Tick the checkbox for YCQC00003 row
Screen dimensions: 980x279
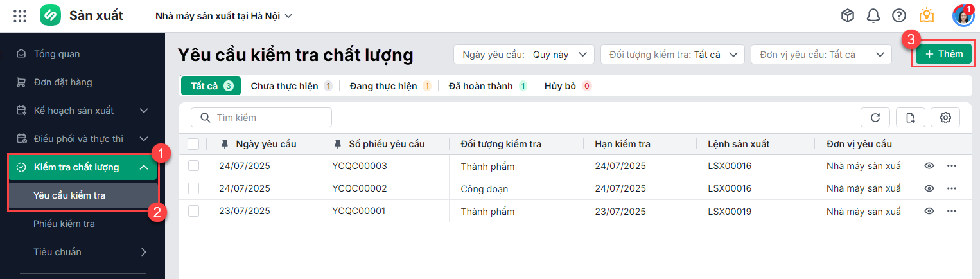pos(193,166)
